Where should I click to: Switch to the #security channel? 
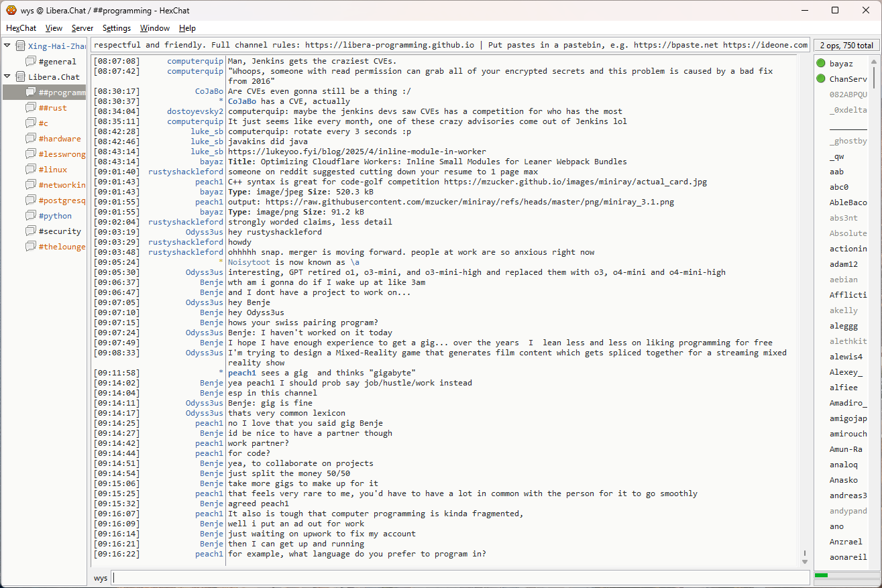click(x=60, y=231)
